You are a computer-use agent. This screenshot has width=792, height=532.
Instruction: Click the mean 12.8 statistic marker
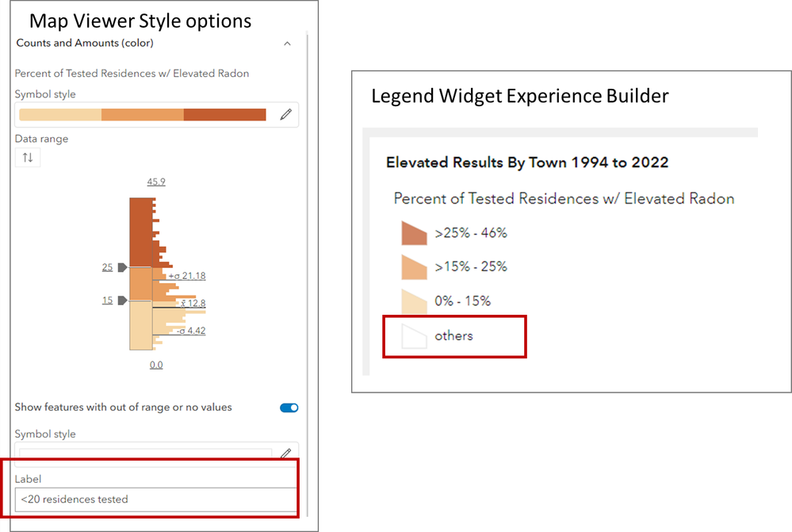[x=192, y=303]
